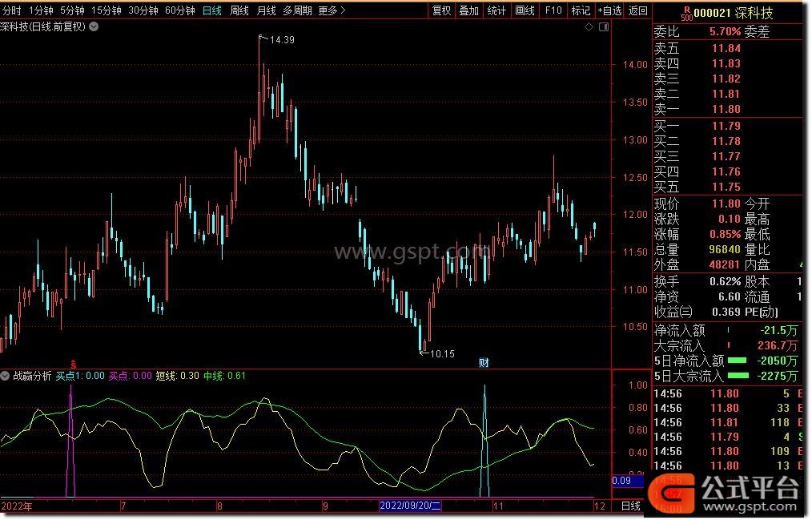Click the 中线: 0.61 indicator value

[x=225, y=376]
